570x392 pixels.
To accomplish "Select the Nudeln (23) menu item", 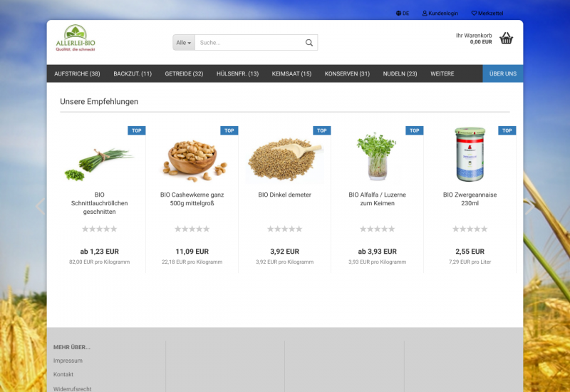I will click(x=400, y=73).
